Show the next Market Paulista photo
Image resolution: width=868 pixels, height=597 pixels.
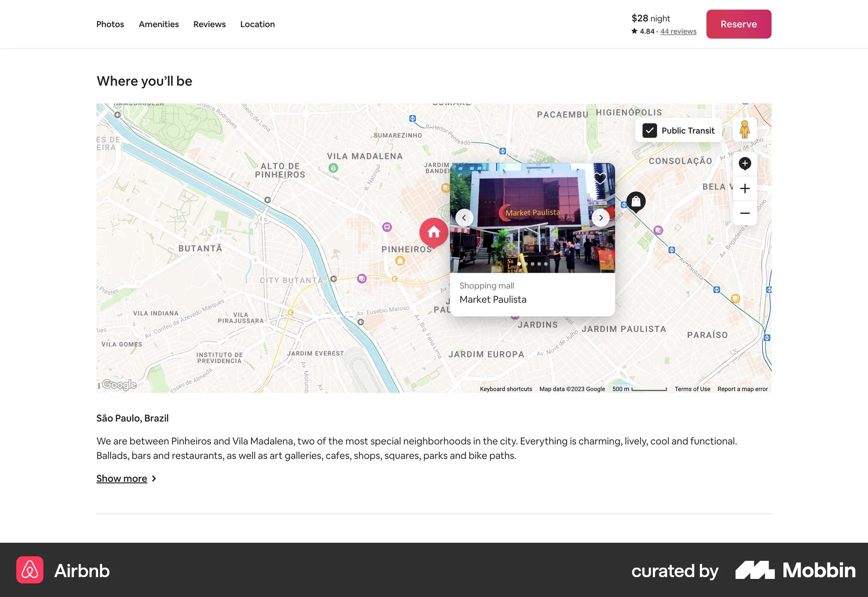coord(601,218)
